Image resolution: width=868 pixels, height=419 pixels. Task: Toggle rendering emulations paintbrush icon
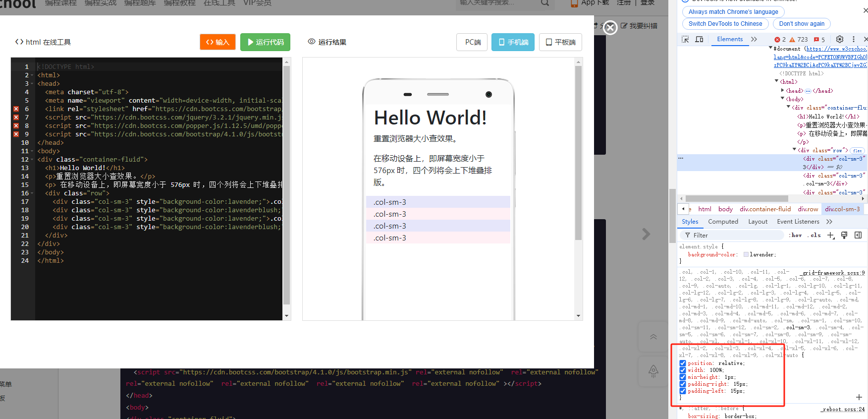click(844, 235)
